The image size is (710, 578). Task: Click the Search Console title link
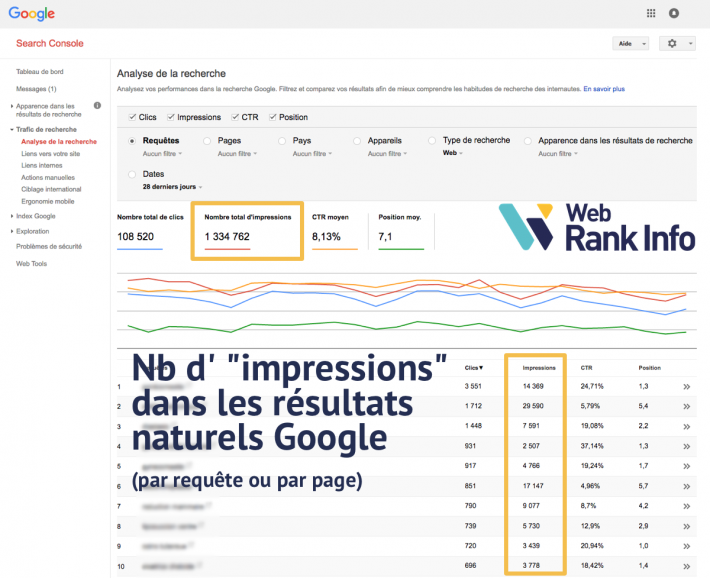coord(50,43)
